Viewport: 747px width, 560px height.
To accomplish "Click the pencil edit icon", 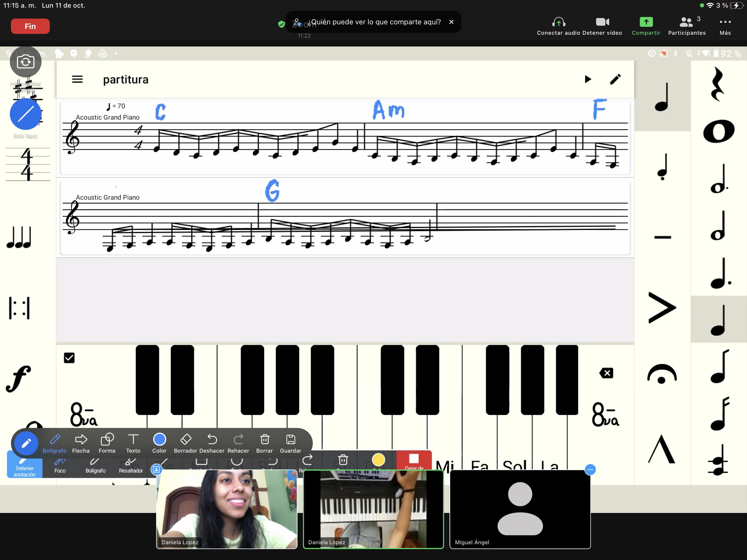I will pyautogui.click(x=615, y=79).
